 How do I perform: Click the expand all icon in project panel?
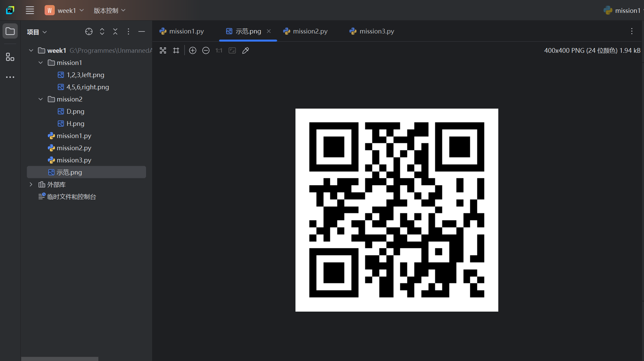click(102, 31)
